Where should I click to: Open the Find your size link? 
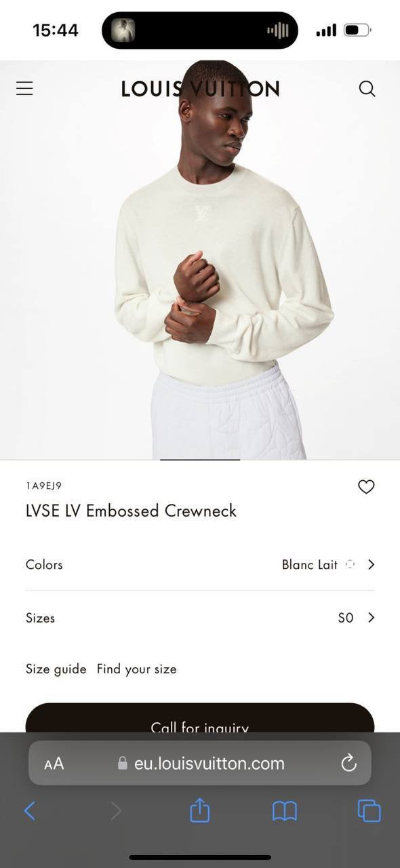tap(136, 669)
